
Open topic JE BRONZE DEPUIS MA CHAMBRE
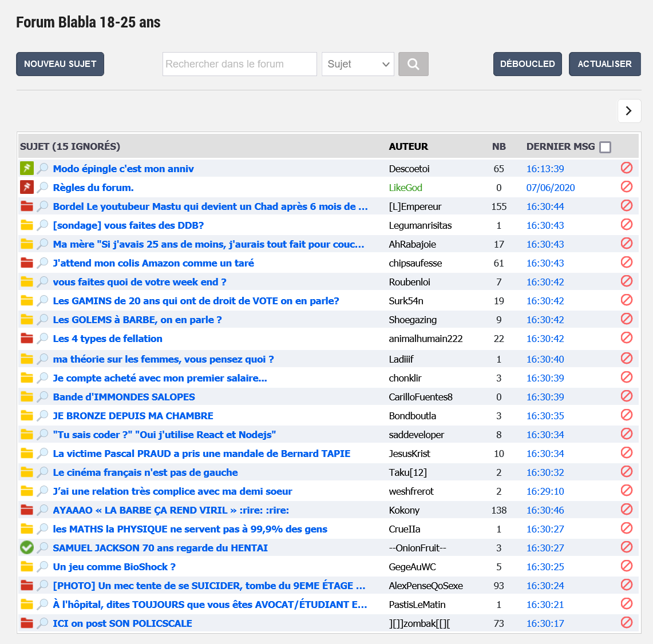(133, 416)
